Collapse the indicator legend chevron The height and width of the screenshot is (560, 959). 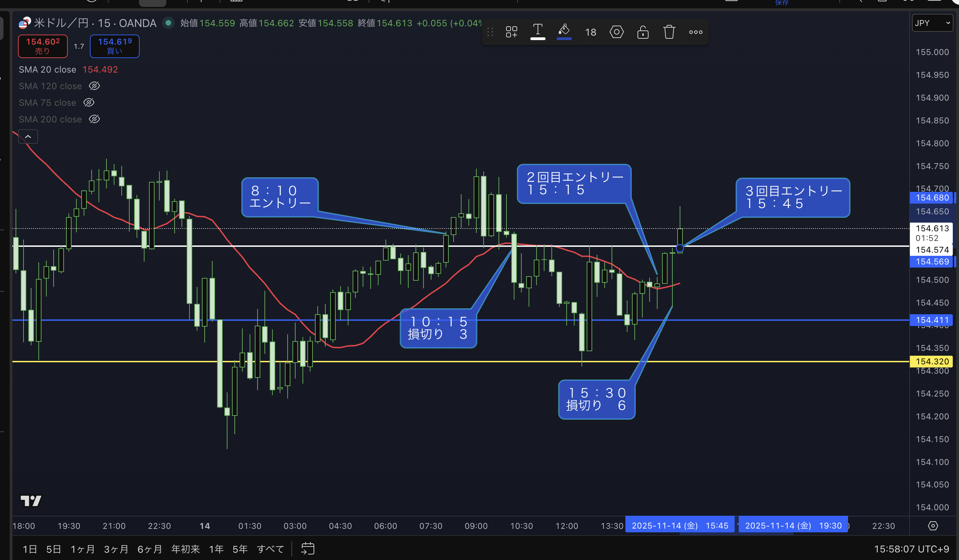[x=28, y=137]
